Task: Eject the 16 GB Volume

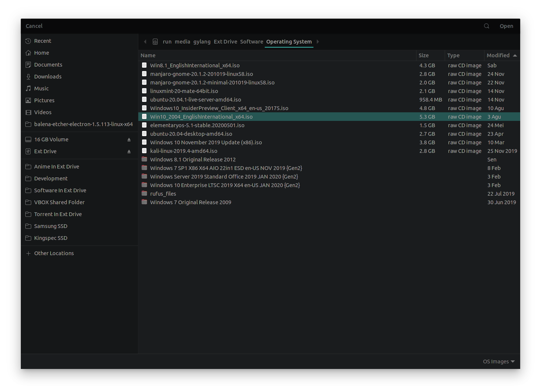Action: [129, 139]
